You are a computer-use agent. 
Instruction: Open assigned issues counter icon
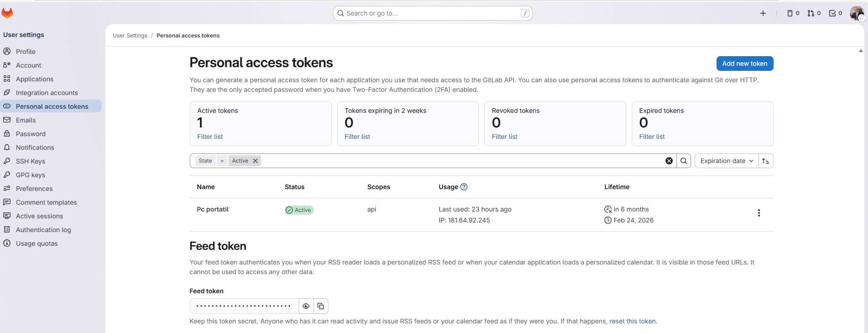[793, 13]
